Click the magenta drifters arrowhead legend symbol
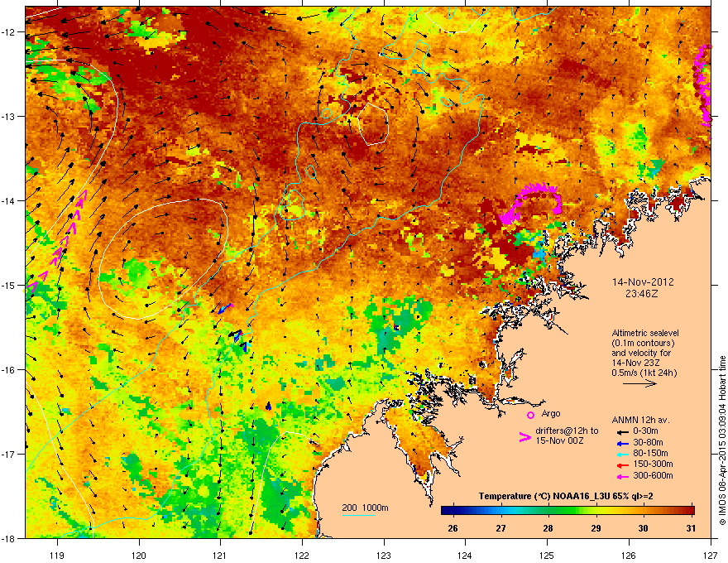 pos(524,436)
